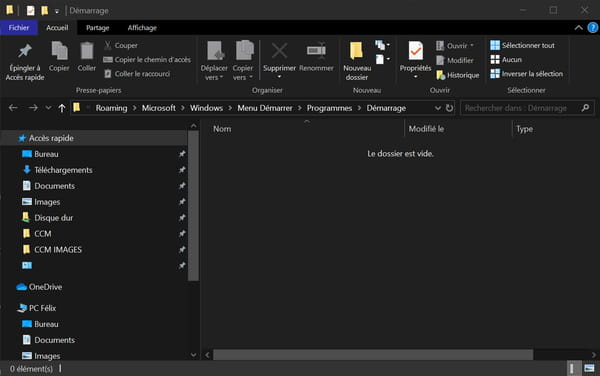The image size is (600, 376).
Task: Click Épingler à Accès rapide pin icon
Action: [x=25, y=51]
